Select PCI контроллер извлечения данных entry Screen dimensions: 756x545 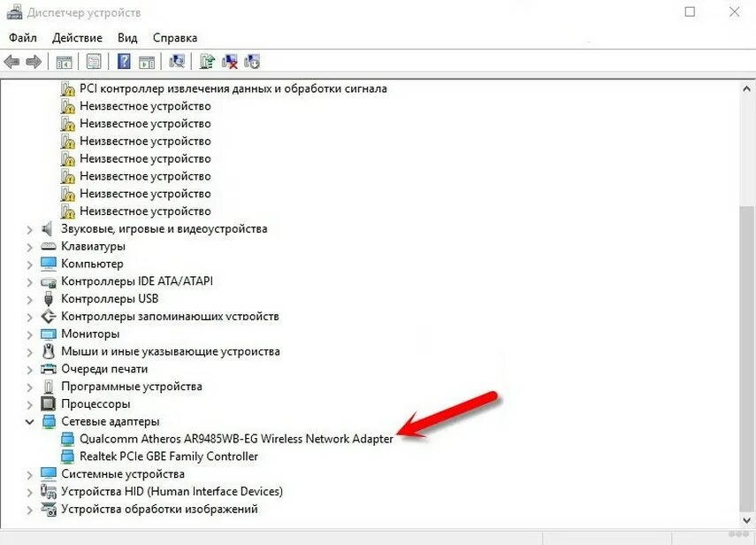point(233,88)
